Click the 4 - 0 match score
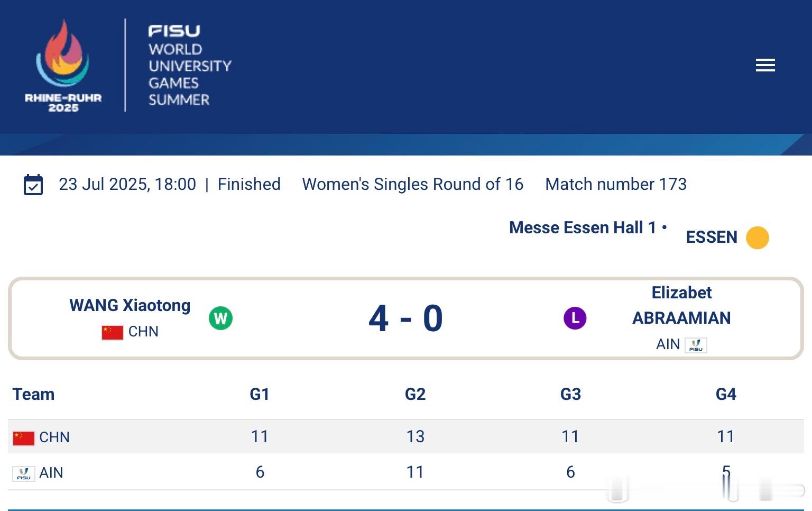Image resolution: width=812 pixels, height=511 pixels. (405, 318)
